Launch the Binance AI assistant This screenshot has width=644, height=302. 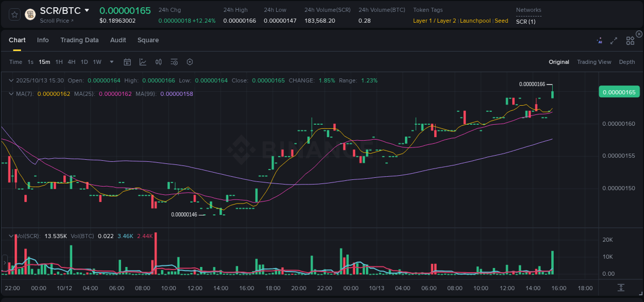coord(599,40)
